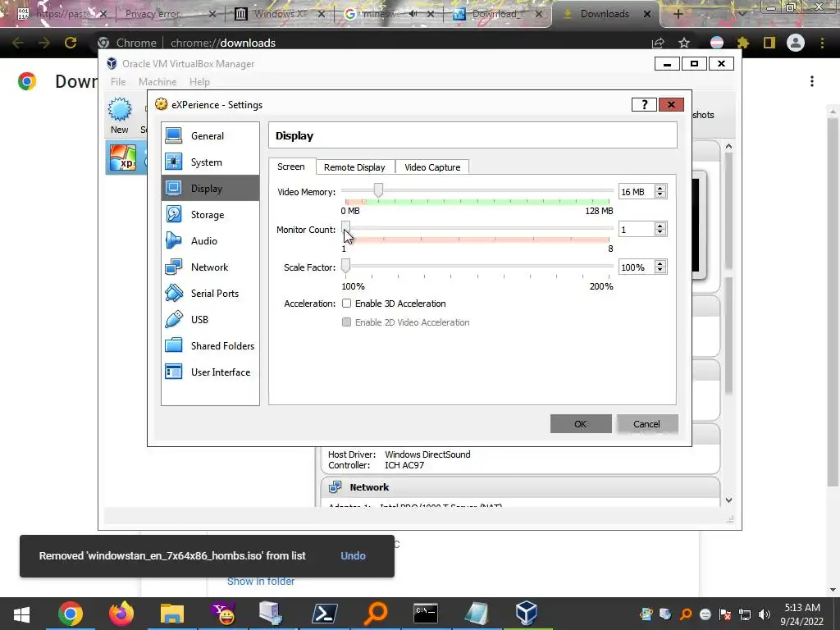Select Storage settings category

click(x=210, y=215)
